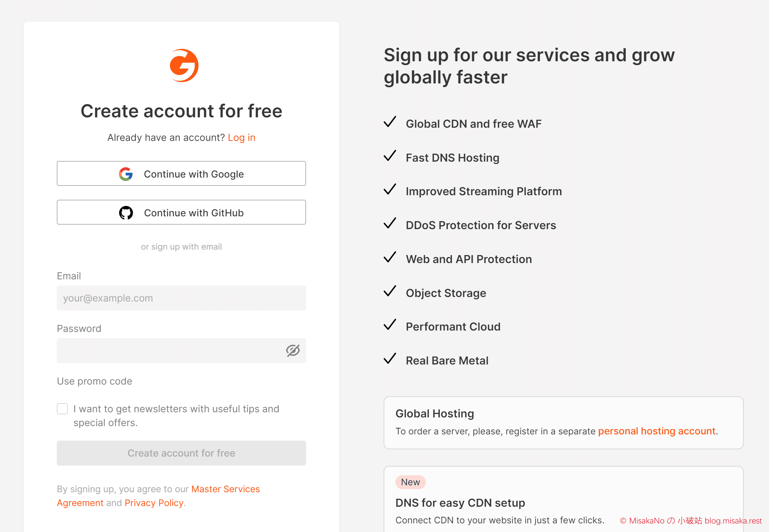The height and width of the screenshot is (532, 769).
Task: Follow the personal hosting account link
Action: click(x=657, y=431)
